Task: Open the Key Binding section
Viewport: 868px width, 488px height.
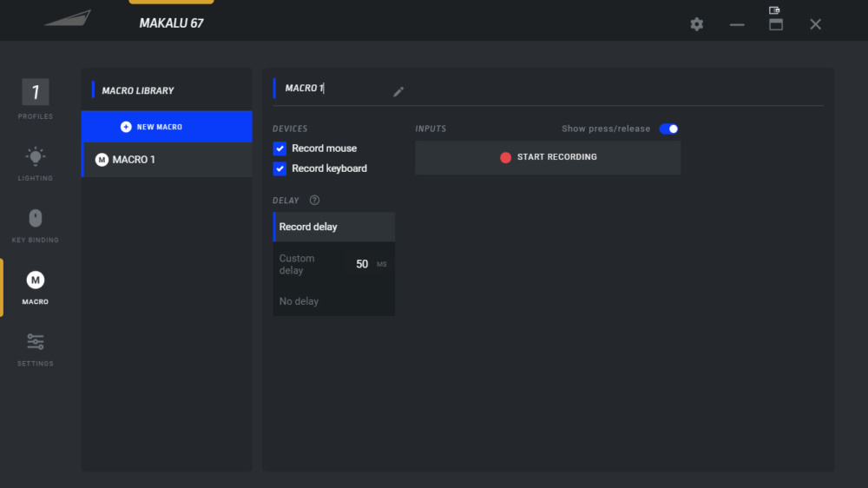Action: coord(35,226)
